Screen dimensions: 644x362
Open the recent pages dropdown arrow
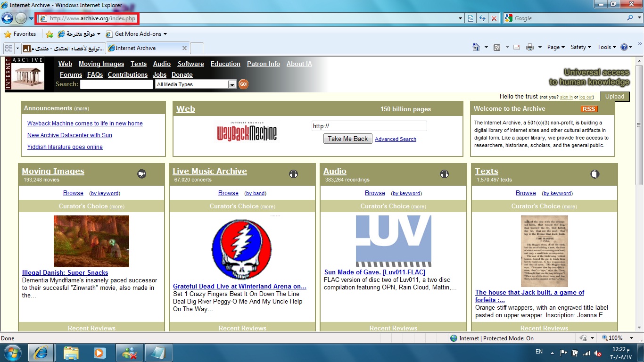(x=31, y=18)
